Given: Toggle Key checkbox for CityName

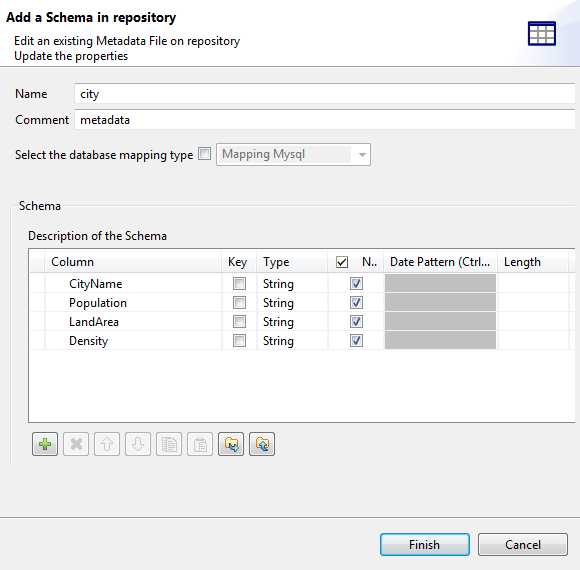Looking at the screenshot, I should click(x=239, y=284).
